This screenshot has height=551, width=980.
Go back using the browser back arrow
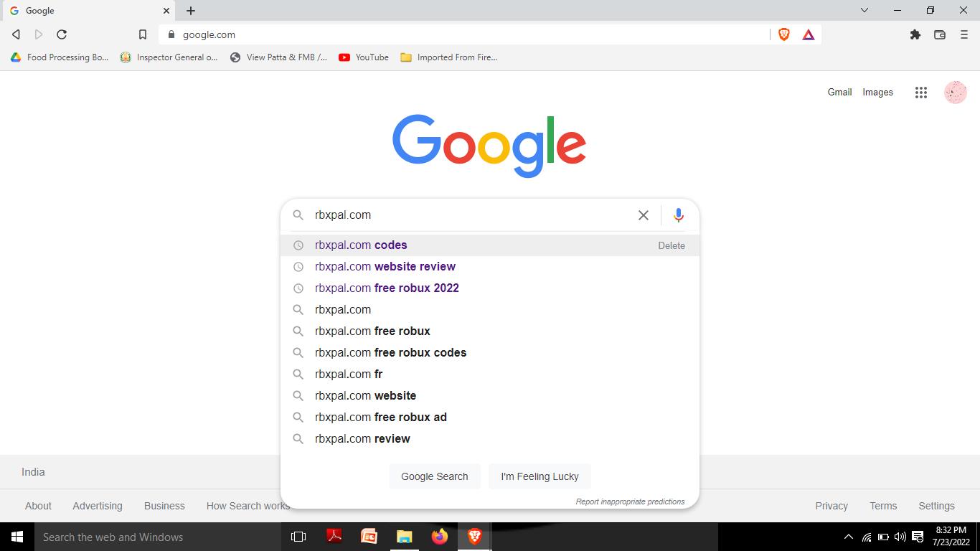pyautogui.click(x=16, y=34)
